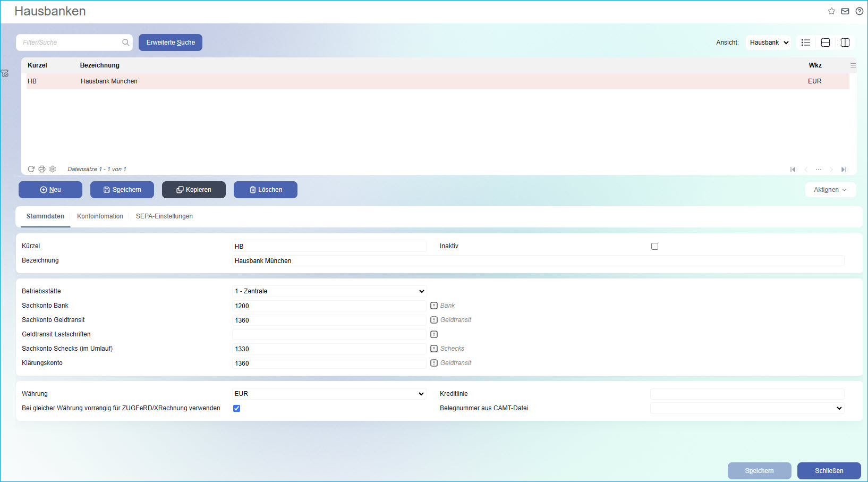Image resolution: width=868 pixels, height=482 pixels.
Task: Change Betriebsstätte via its dropdown
Action: click(x=421, y=291)
